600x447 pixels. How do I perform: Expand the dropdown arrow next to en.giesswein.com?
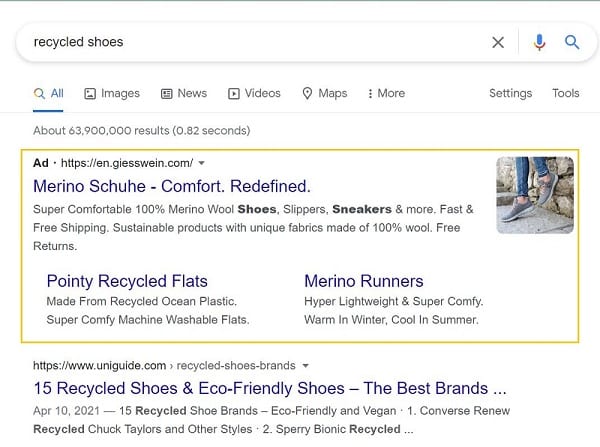point(202,163)
